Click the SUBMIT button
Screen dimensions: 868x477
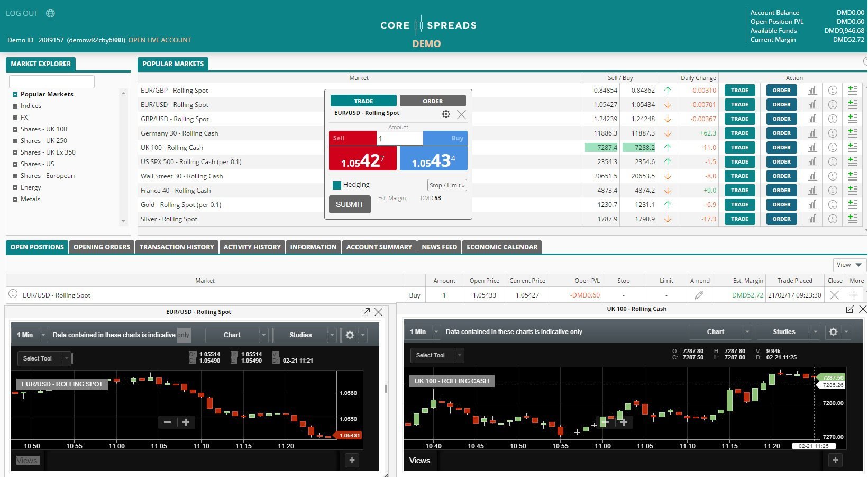click(350, 204)
